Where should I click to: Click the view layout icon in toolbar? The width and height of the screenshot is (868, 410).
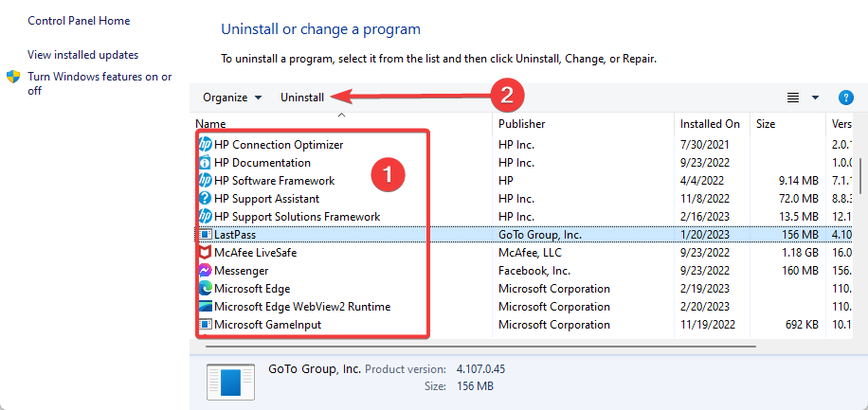793,98
